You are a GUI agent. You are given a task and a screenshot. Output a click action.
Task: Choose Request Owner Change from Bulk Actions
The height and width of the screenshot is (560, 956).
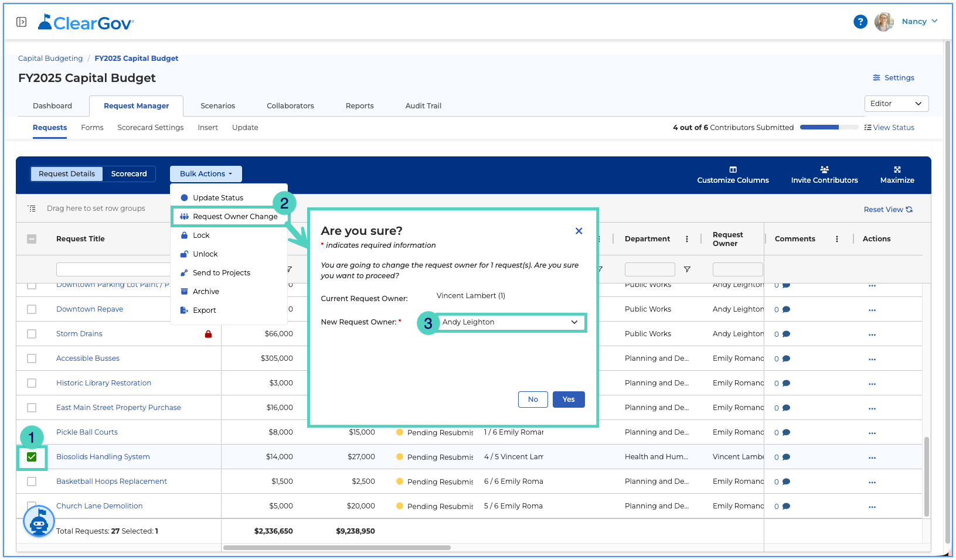click(x=229, y=217)
